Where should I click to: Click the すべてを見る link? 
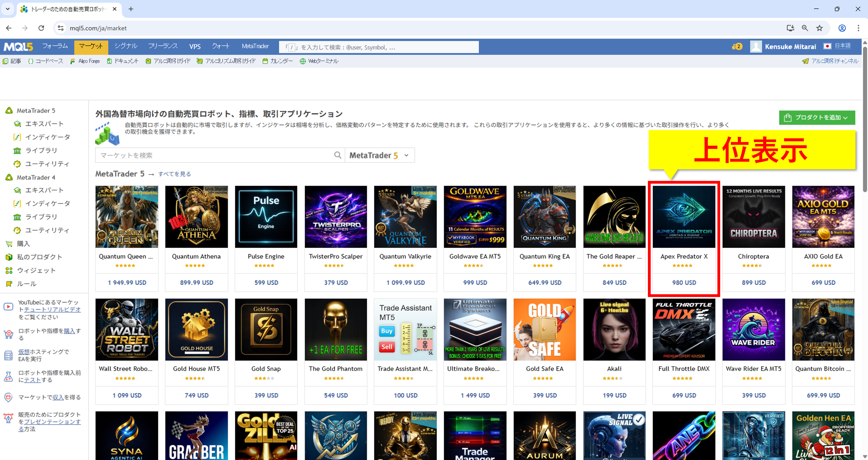tap(175, 174)
